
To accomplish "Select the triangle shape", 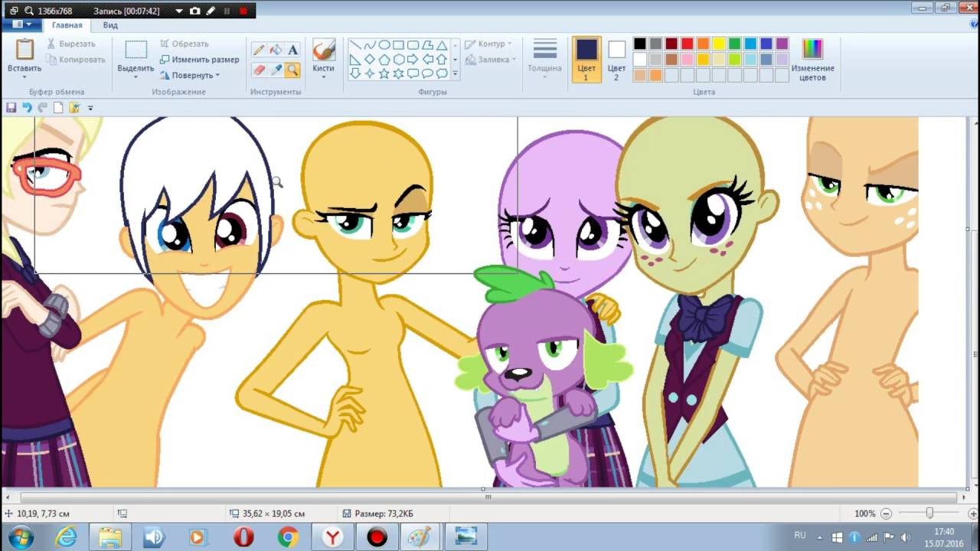I will pos(443,45).
